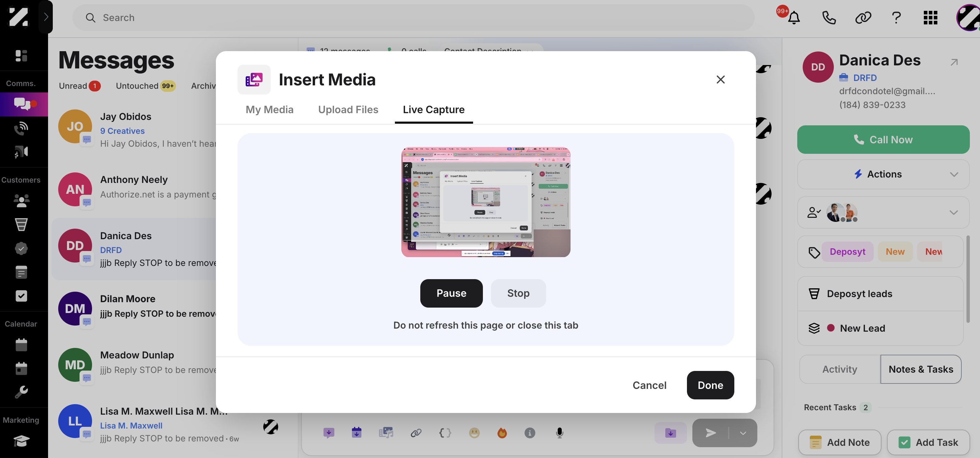Open the 9 Creatives link under Jay Obidos
The image size is (980, 458).
point(122,131)
